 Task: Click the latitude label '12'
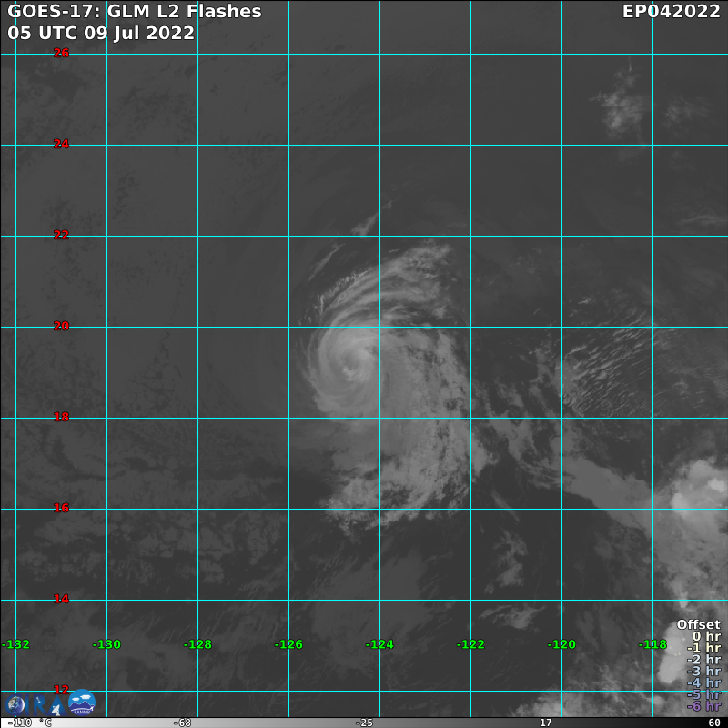(61, 690)
